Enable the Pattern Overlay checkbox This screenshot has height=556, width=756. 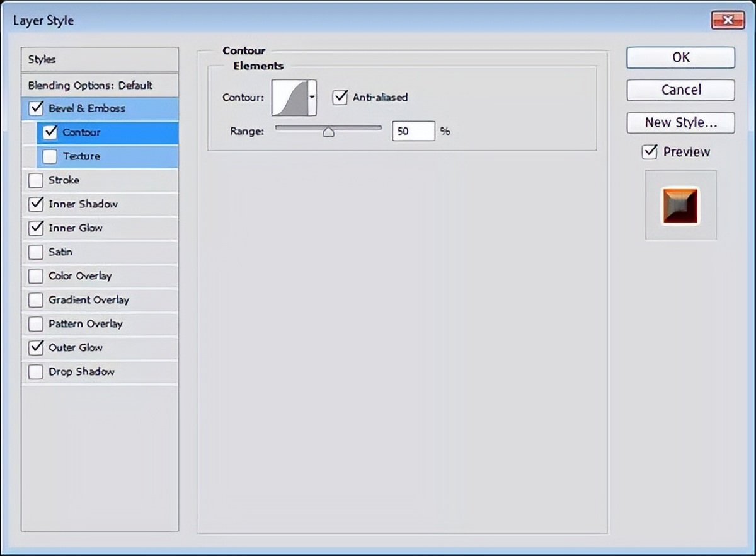coord(36,324)
